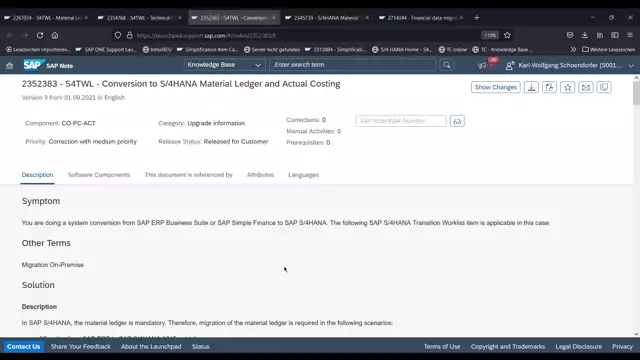The height and width of the screenshot is (360, 640).
Task: Focus SAP Note/KBA Number field
Action: point(401,121)
